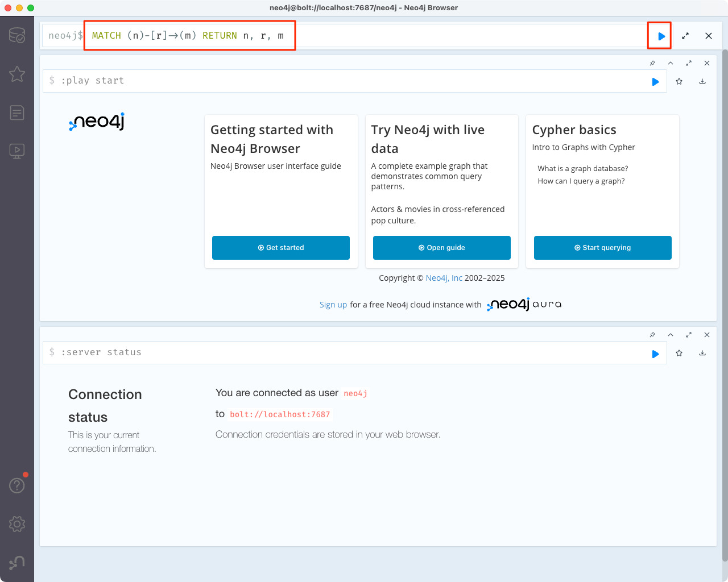
Task: Save :server status as favorite
Action: (x=679, y=353)
